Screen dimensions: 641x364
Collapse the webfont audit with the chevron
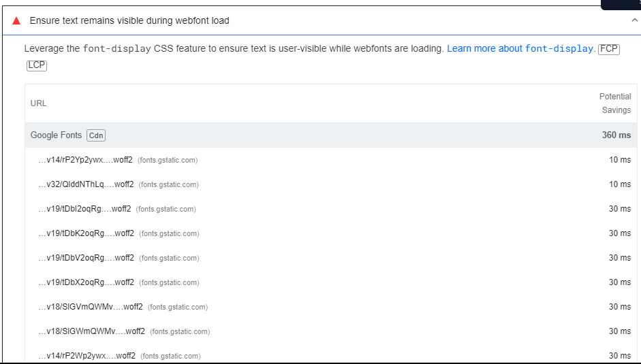634,20
